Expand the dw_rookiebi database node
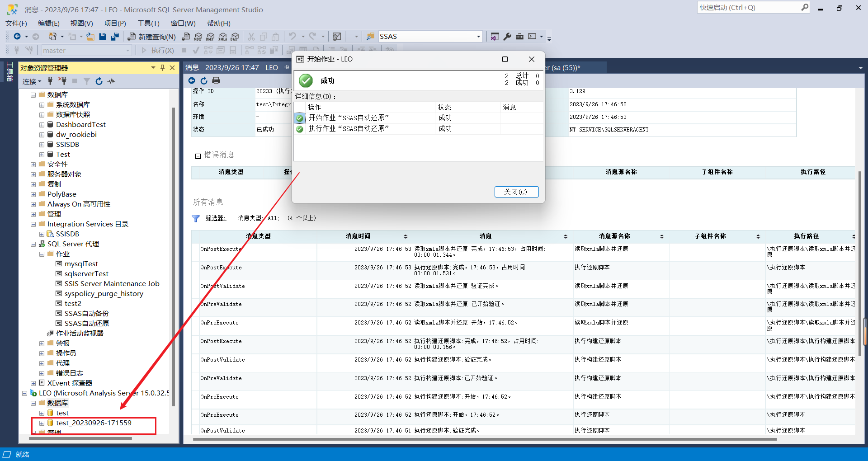Viewport: 868px width, 461px height. point(42,135)
